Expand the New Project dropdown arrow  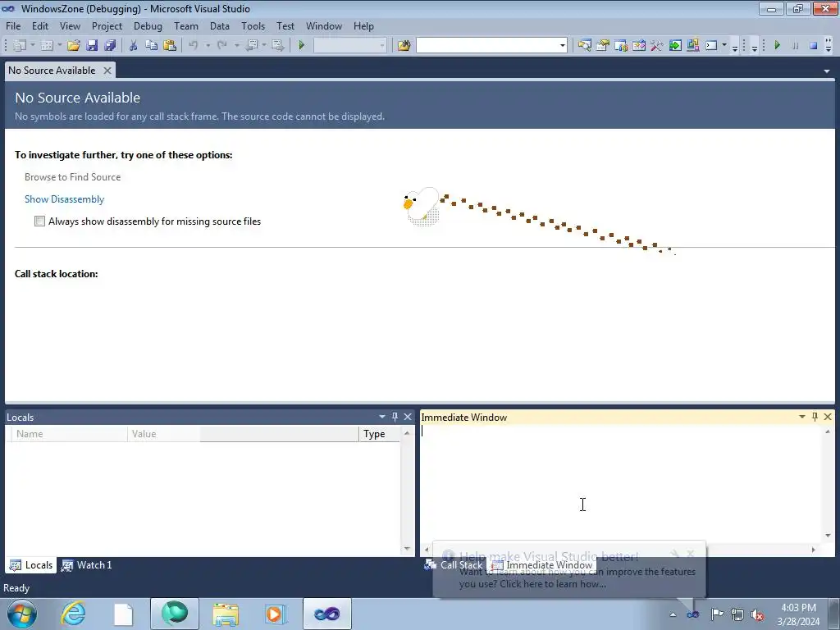[x=33, y=46]
